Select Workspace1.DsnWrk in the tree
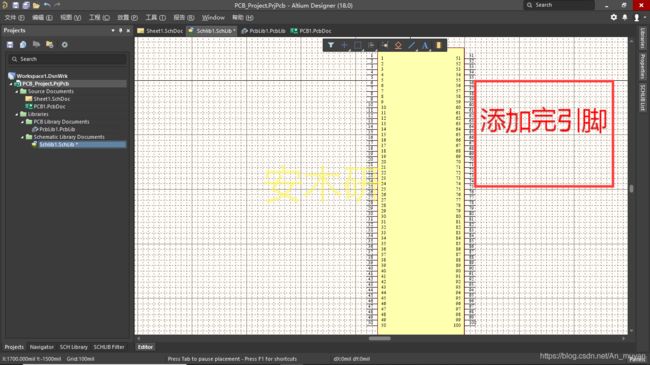 click(42, 76)
